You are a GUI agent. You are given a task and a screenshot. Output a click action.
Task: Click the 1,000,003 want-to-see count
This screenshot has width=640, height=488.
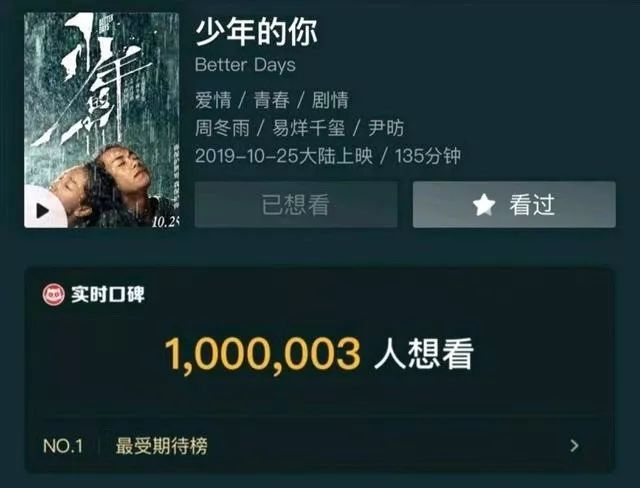tap(263, 354)
